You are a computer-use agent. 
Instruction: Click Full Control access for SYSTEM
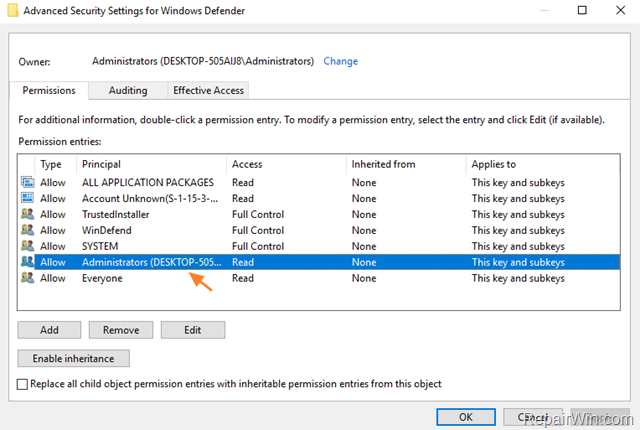pyautogui.click(x=258, y=246)
